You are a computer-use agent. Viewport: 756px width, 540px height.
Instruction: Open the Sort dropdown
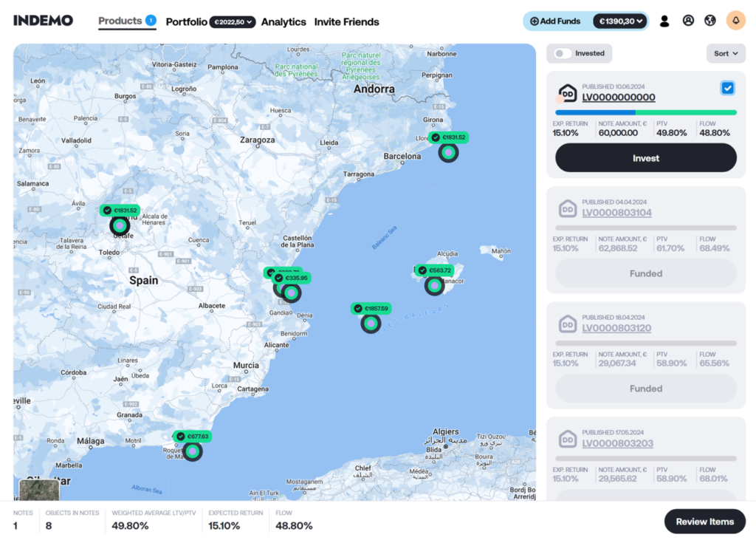726,53
